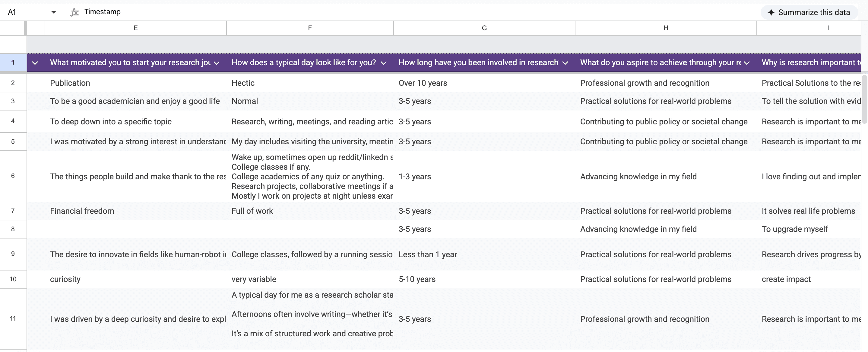Select row 10 header
Screen dimensions: 868x352
coord(13,279)
